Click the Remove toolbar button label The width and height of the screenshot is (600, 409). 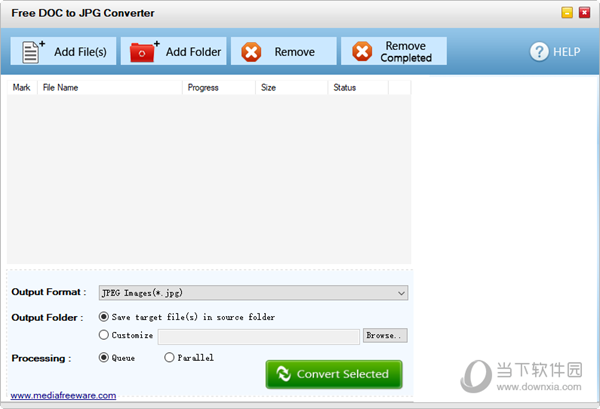pyautogui.click(x=295, y=52)
